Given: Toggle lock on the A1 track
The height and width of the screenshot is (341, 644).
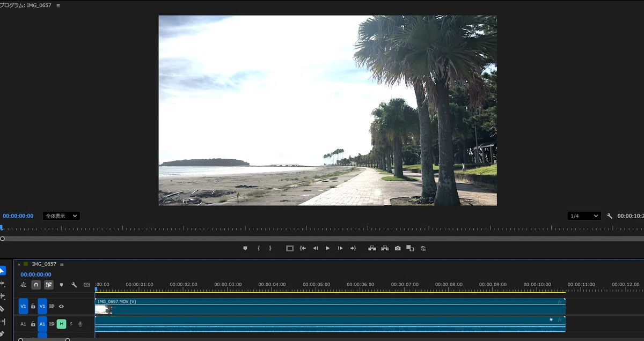Looking at the screenshot, I should [33, 324].
